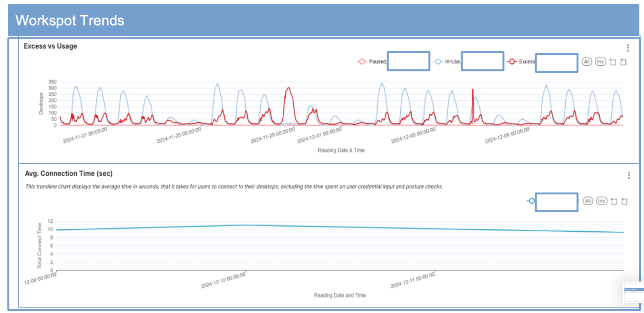644x313 pixels.
Task: Open kebab menu of Avg. Connection Time chart
Action: tap(629, 175)
